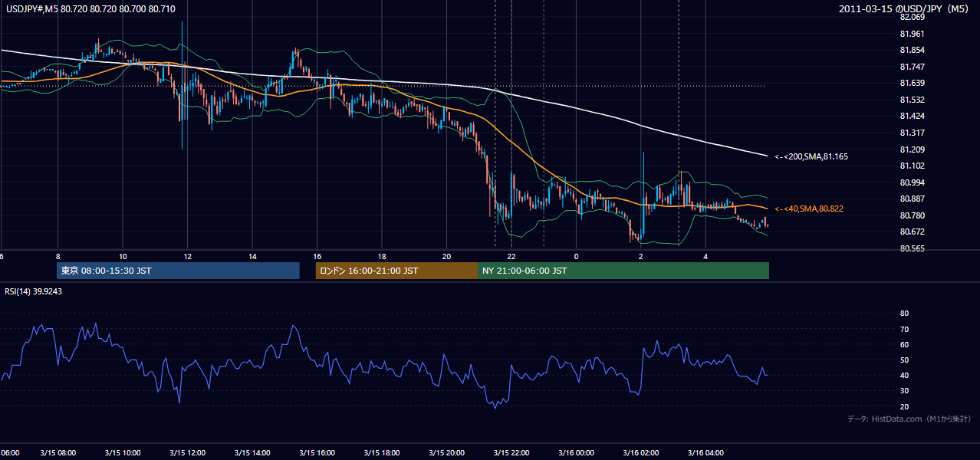The height and width of the screenshot is (460, 980).
Task: Click the 3/15 12:00 time axis label
Action: pyautogui.click(x=188, y=453)
